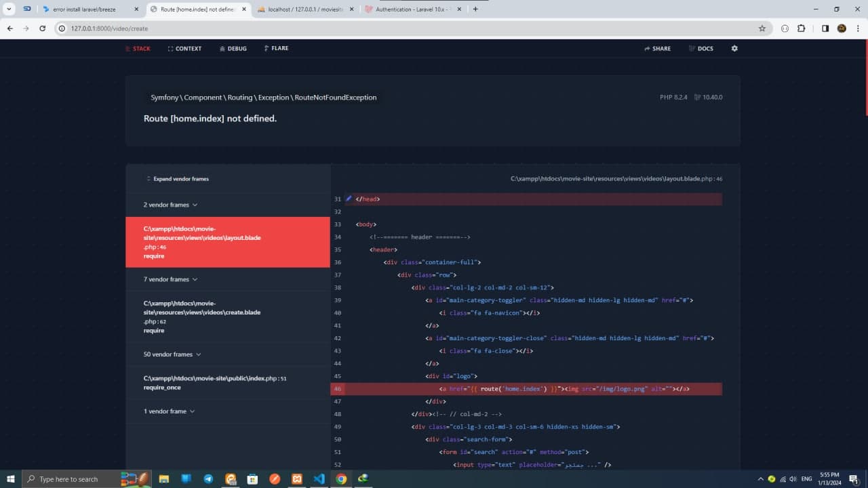Click the PHP 8.2.4 version label
The width and height of the screenshot is (868, 488).
click(673, 98)
